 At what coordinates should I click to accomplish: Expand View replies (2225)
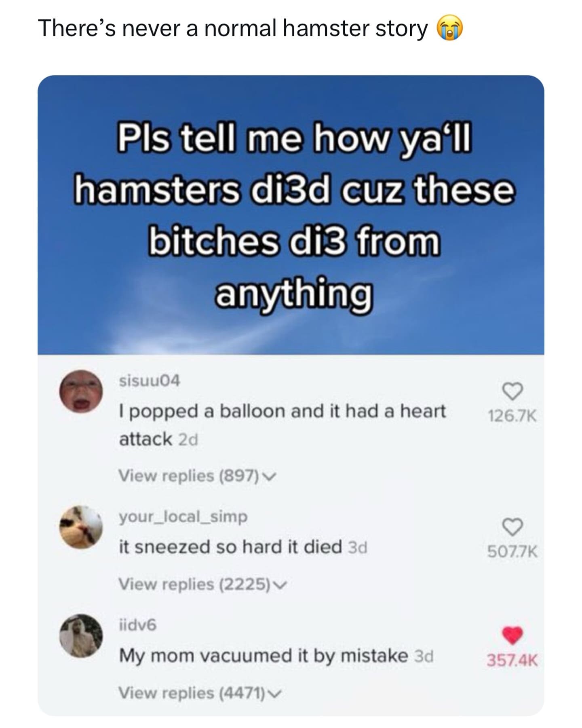203,584
